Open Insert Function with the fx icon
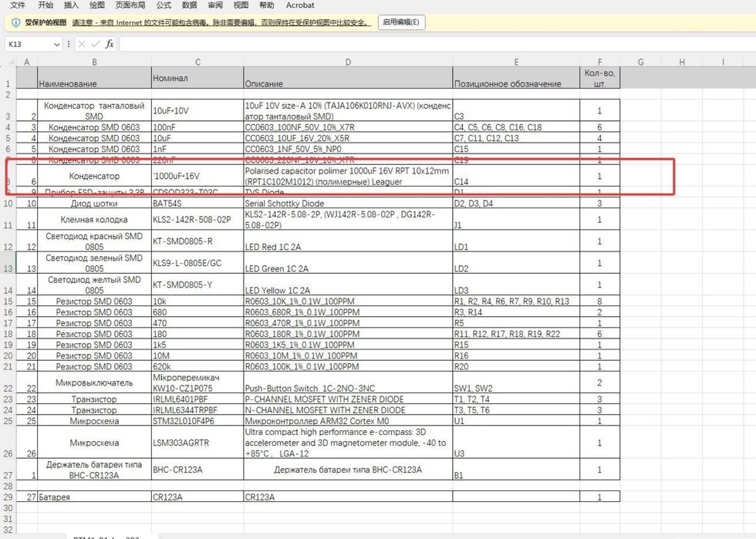Viewport: 756px width, 539px height. [110, 45]
